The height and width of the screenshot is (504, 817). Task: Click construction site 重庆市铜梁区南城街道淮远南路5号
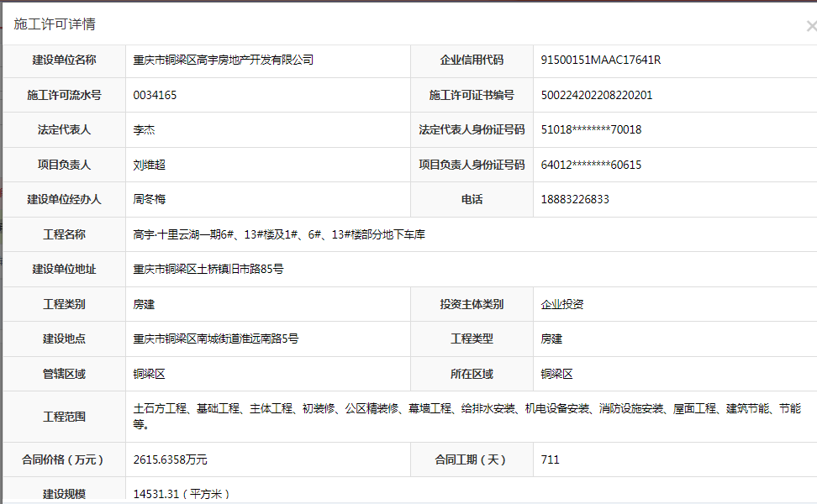point(216,339)
